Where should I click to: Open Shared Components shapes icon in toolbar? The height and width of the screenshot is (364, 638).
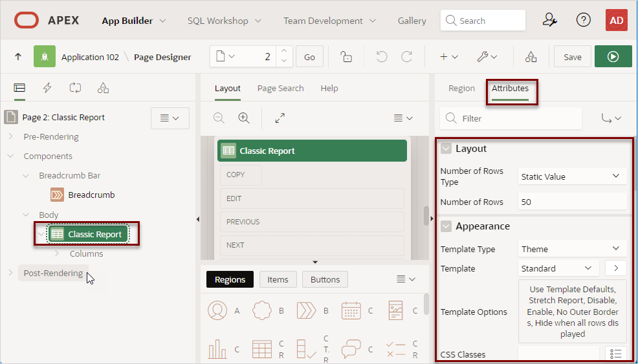531,56
